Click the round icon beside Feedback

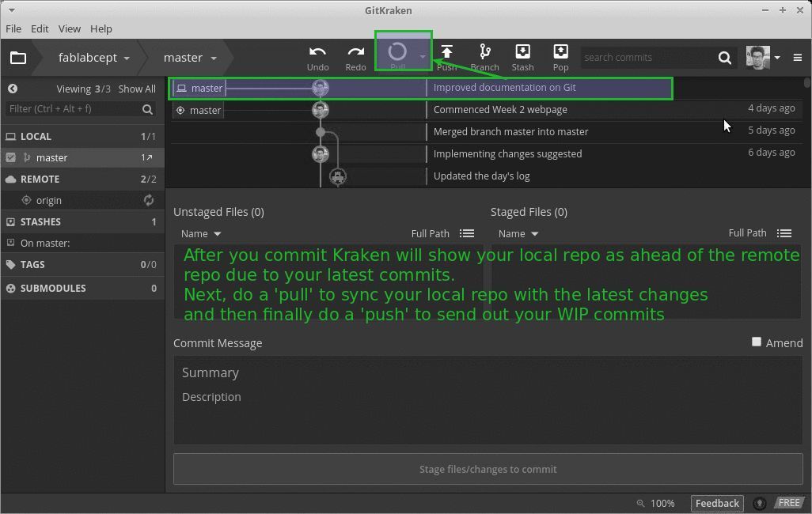click(x=760, y=503)
